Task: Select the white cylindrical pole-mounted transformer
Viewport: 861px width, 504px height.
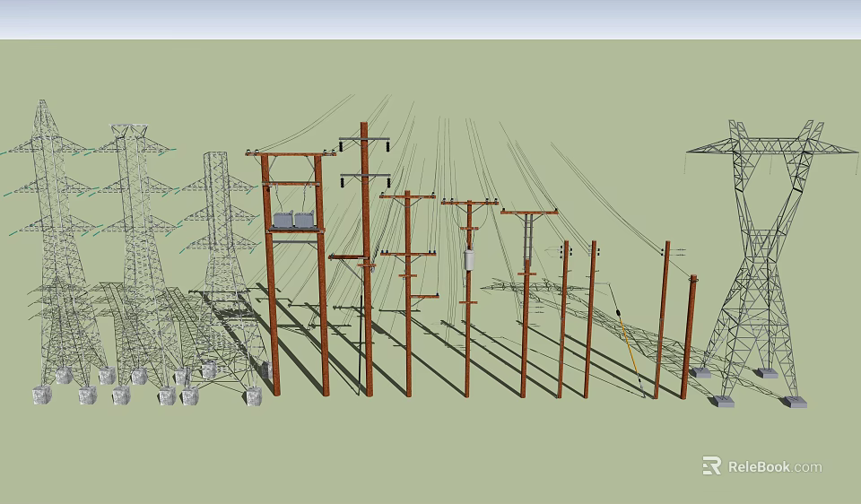Action: point(469,260)
